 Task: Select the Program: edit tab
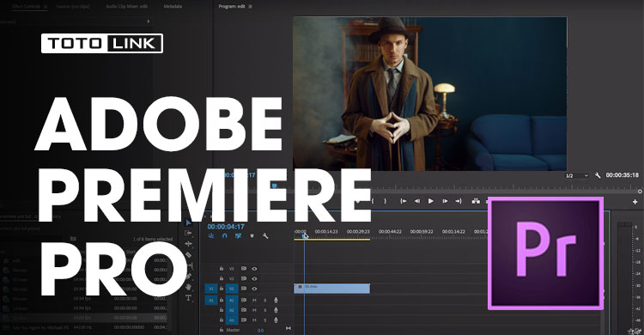pos(232,7)
